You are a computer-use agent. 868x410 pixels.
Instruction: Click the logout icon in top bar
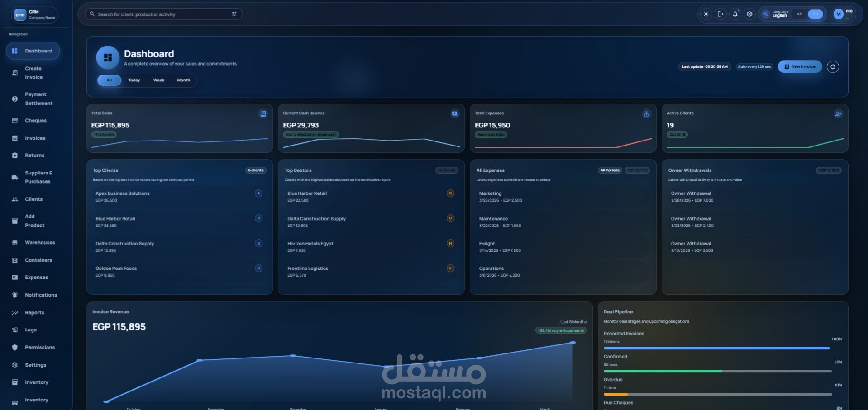click(x=720, y=14)
